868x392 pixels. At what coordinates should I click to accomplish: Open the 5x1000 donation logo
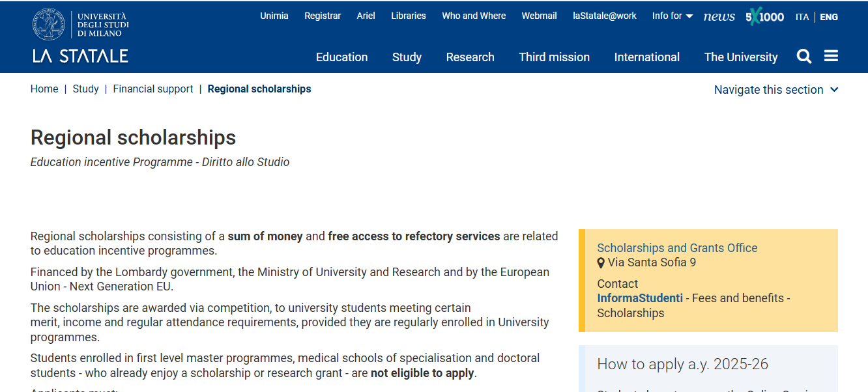click(x=764, y=17)
